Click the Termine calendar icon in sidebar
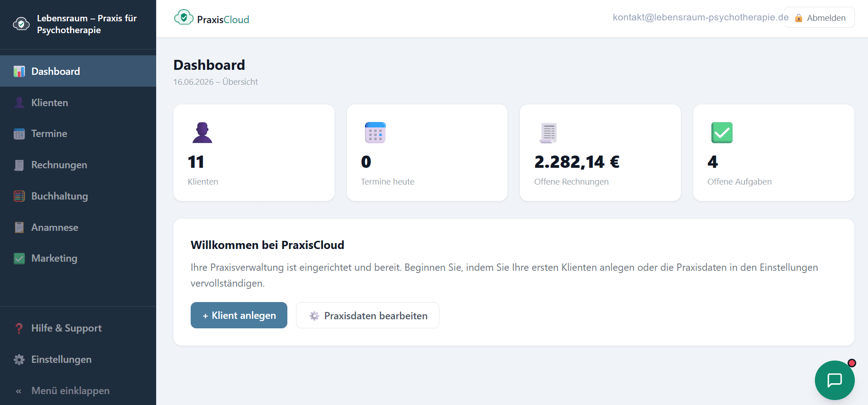 [x=19, y=134]
